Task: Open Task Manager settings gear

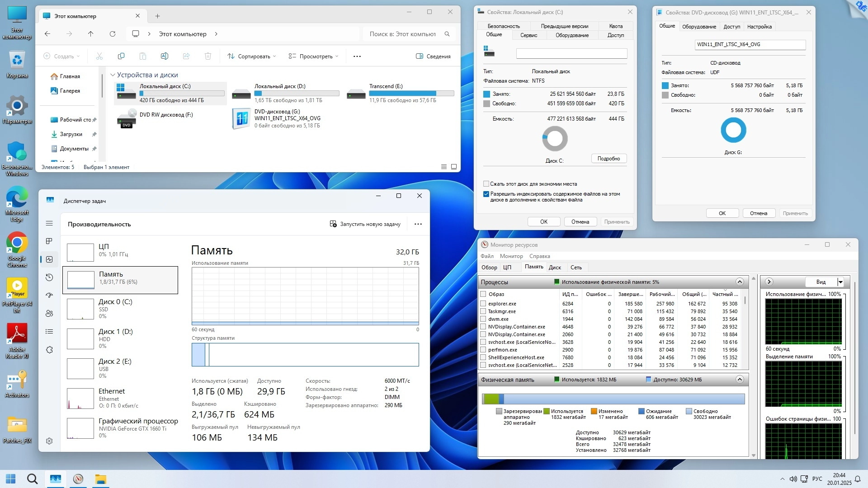Action: (x=49, y=441)
